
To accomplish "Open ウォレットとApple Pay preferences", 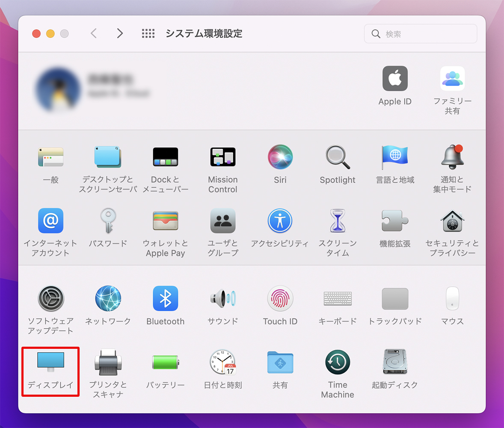I will click(165, 220).
